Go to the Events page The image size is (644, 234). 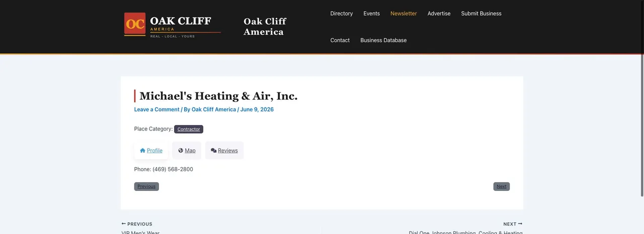pyautogui.click(x=372, y=14)
